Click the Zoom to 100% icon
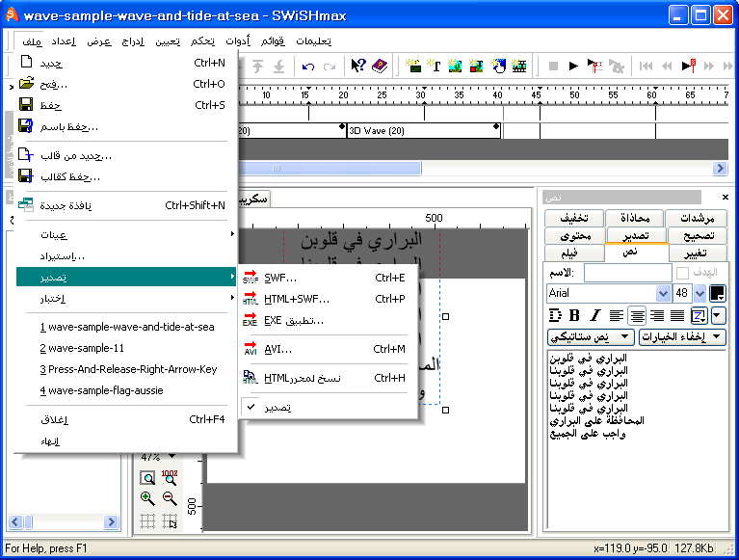The width and height of the screenshot is (739, 560). pyautogui.click(x=170, y=477)
